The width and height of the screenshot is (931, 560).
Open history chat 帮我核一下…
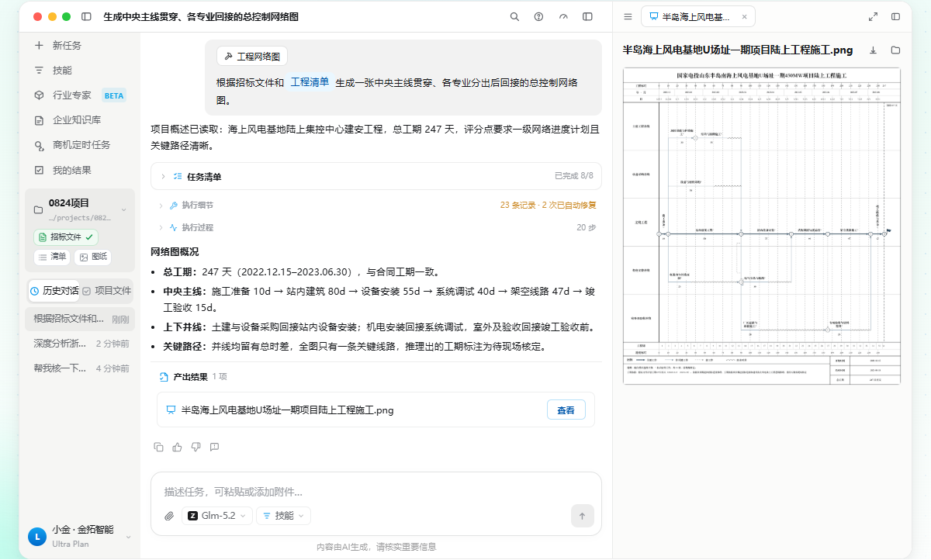(x=80, y=368)
